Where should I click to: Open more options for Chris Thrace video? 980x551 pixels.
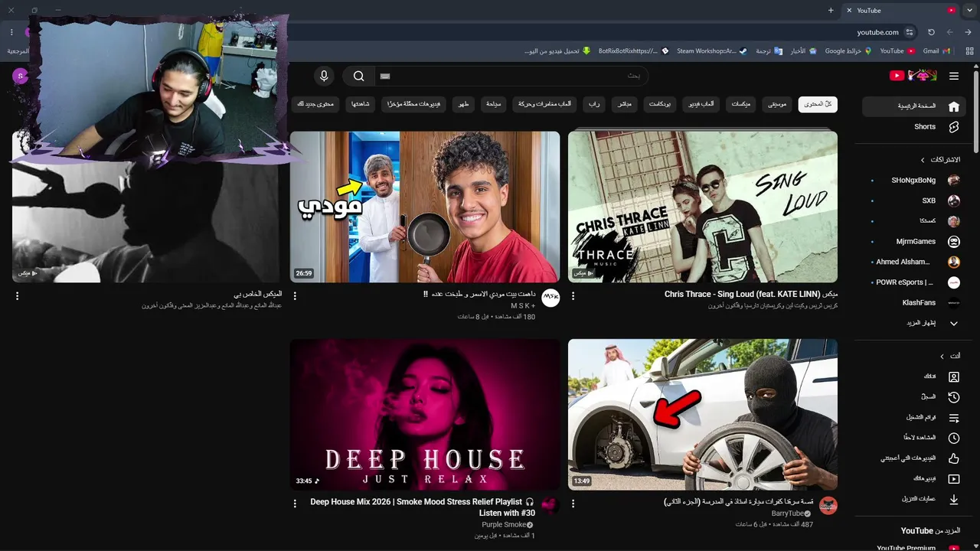point(573,295)
